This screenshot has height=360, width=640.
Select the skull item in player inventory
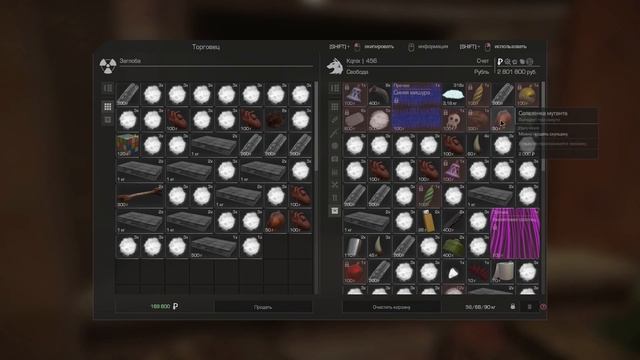click(453, 120)
